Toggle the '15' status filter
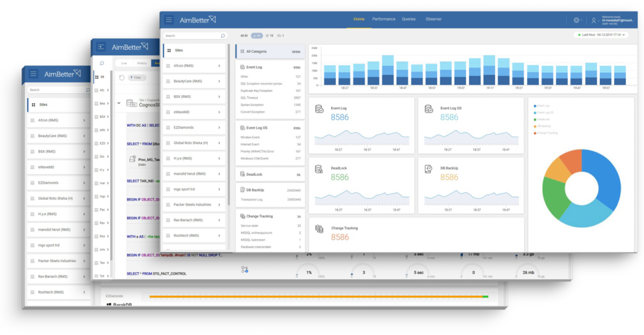Image resolution: width=644 pixels, height=335 pixels. [269, 36]
